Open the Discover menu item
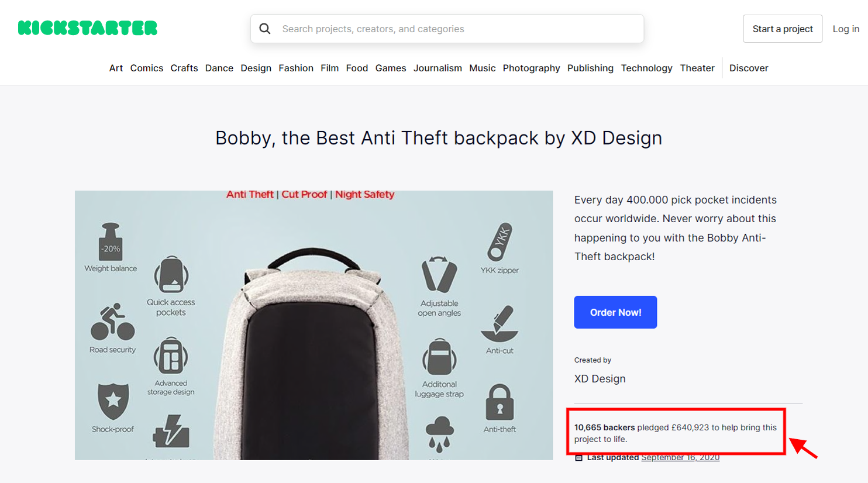This screenshot has height=483, width=868. coord(749,68)
